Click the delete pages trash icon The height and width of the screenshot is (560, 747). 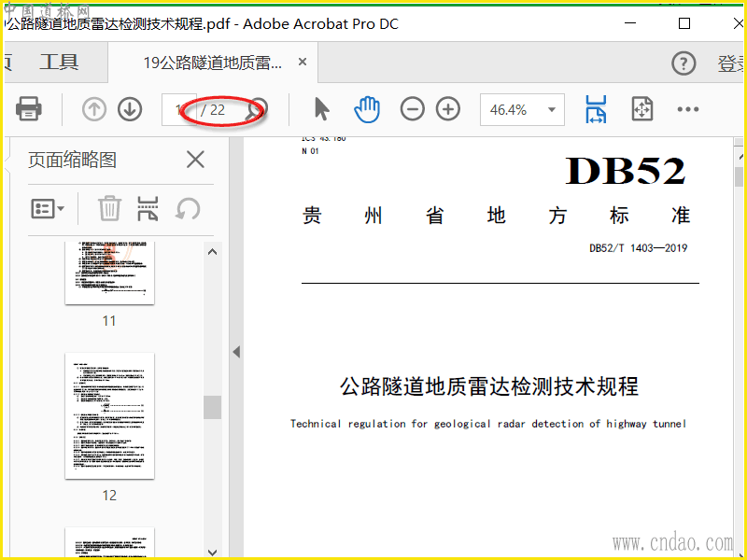[x=109, y=208]
